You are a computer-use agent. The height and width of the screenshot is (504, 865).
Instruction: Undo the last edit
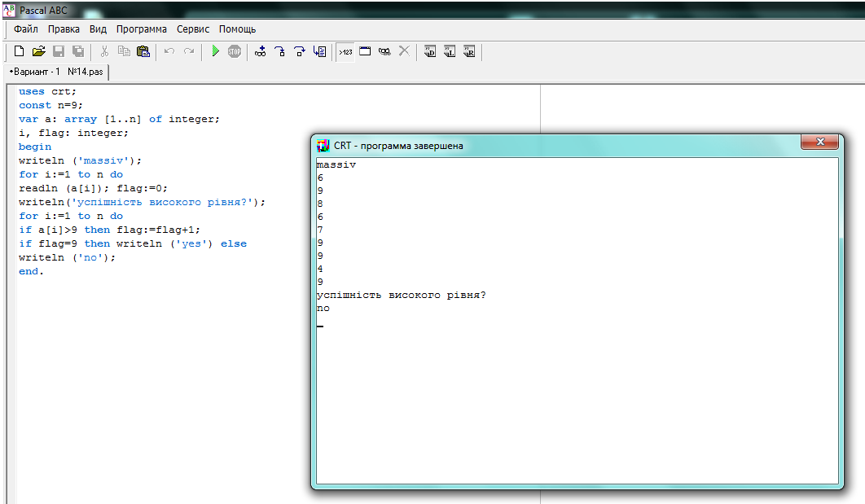(169, 51)
